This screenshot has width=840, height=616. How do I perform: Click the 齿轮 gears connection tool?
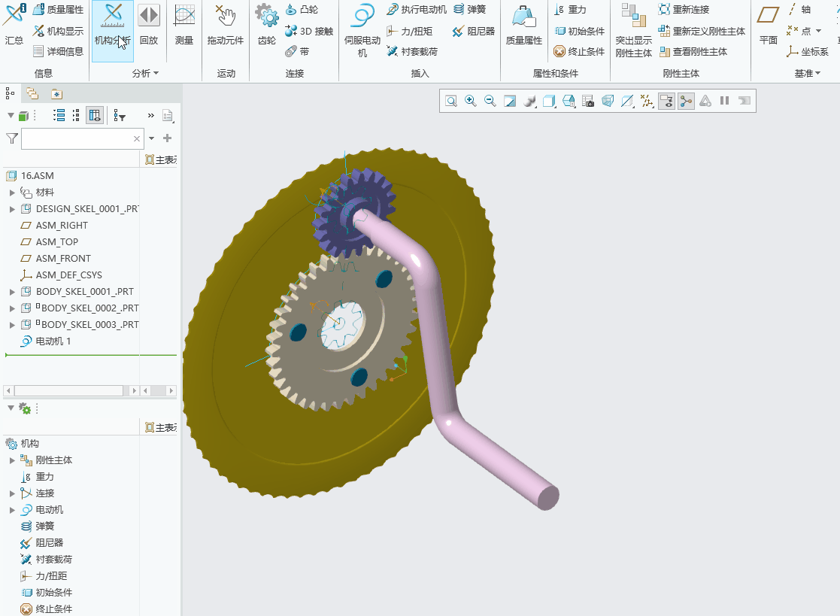[x=266, y=25]
